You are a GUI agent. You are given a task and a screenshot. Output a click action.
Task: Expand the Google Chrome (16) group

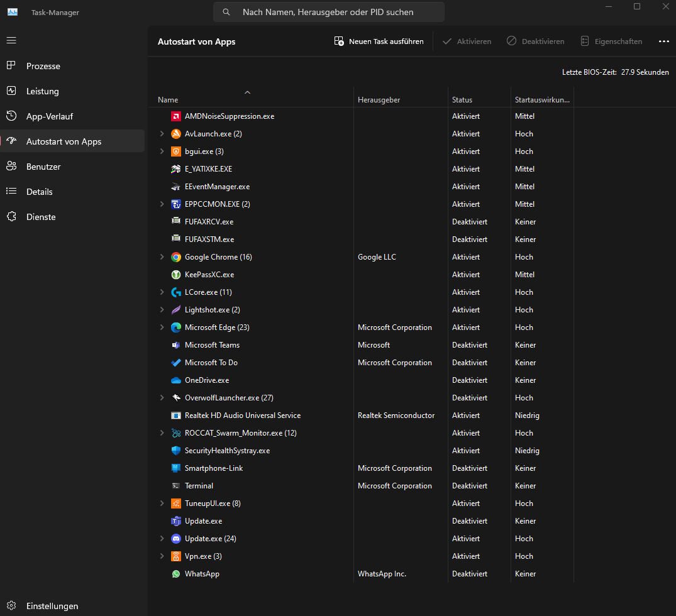click(x=162, y=257)
